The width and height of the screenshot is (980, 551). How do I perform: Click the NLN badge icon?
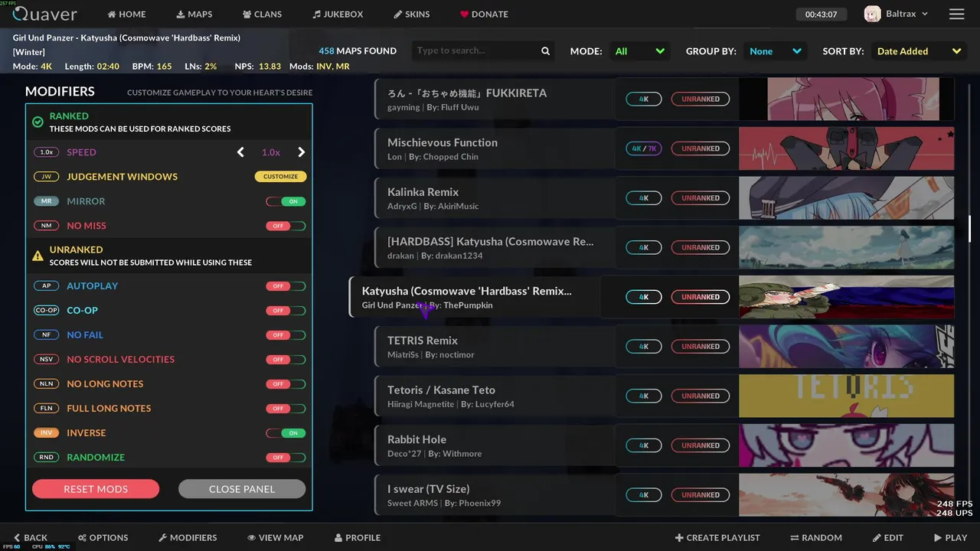(47, 384)
